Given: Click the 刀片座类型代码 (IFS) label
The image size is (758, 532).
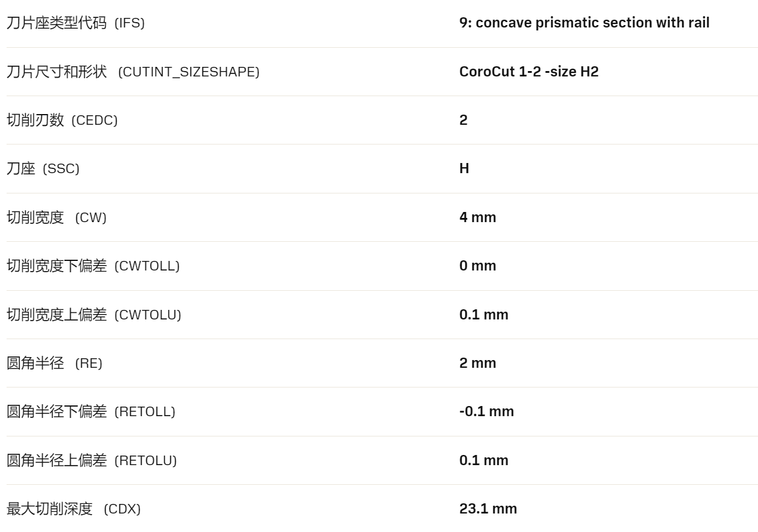Looking at the screenshot, I should click(x=75, y=23).
